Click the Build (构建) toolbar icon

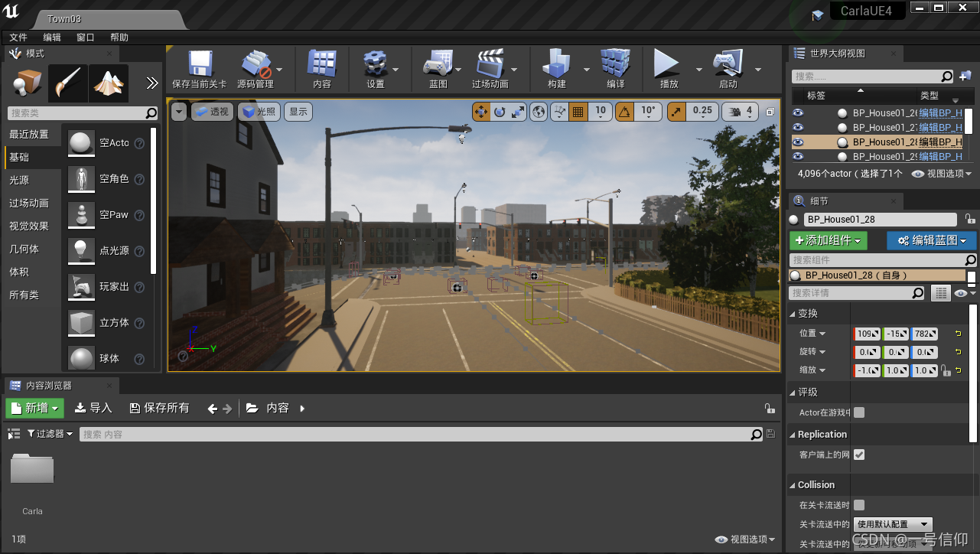pyautogui.click(x=557, y=64)
